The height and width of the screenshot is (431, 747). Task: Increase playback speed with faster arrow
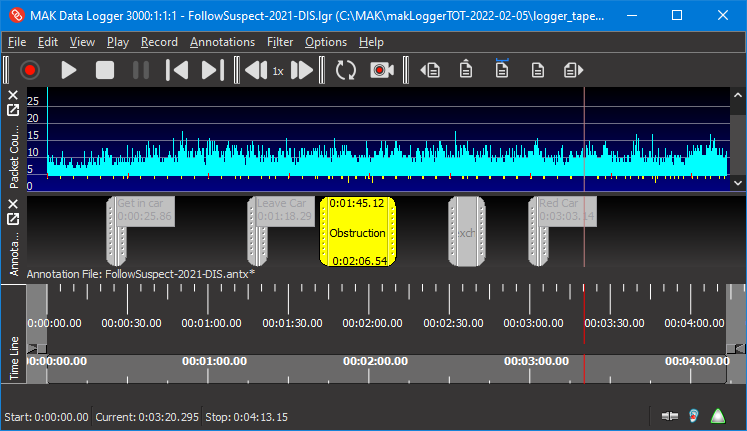[x=302, y=70]
